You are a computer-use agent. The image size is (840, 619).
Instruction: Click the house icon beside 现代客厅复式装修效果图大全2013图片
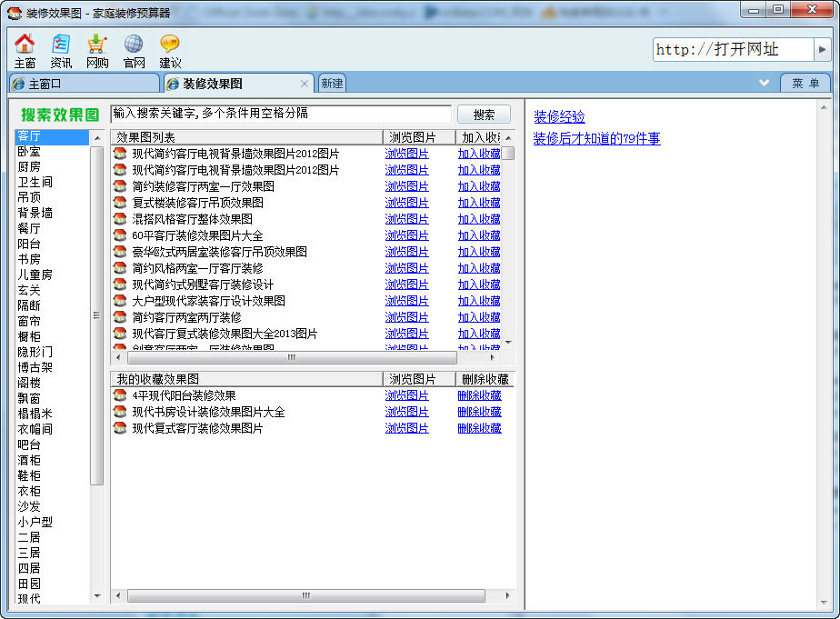click(120, 334)
